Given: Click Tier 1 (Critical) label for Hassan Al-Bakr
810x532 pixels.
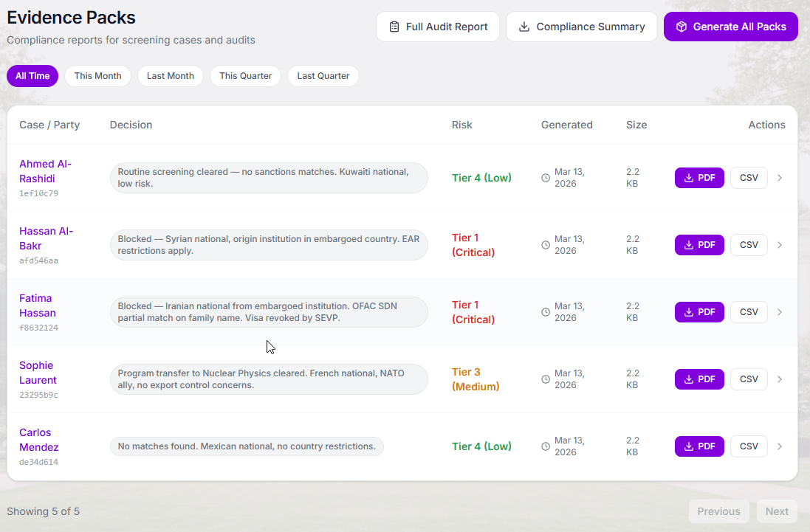Looking at the screenshot, I should pos(473,245).
